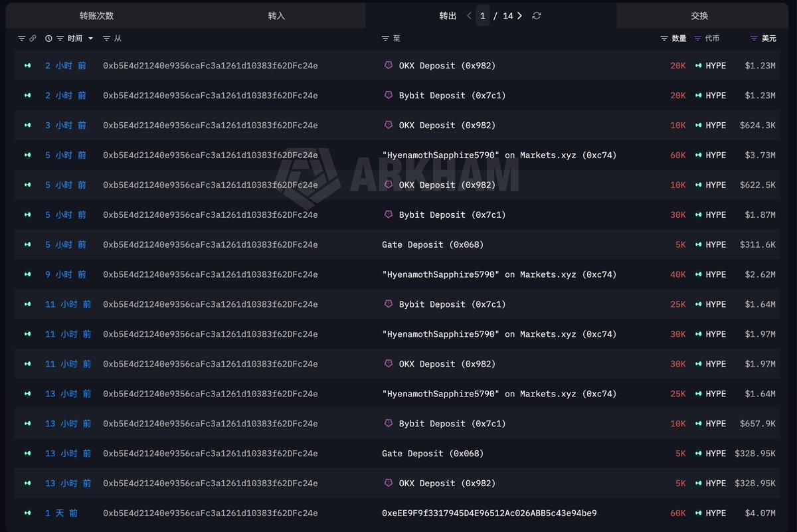The height and width of the screenshot is (532, 797).
Task: Click the link chain icon in header
Action: [x=33, y=39]
